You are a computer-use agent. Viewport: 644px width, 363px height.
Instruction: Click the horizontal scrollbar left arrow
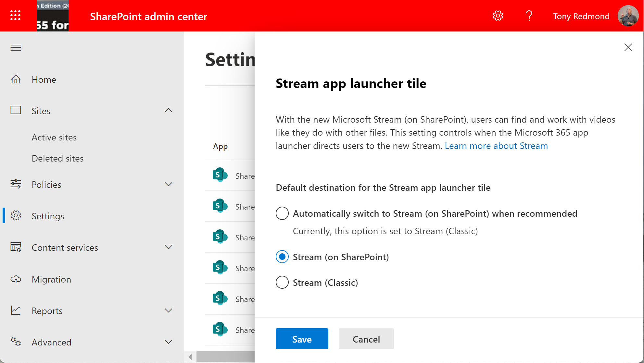coord(190,357)
